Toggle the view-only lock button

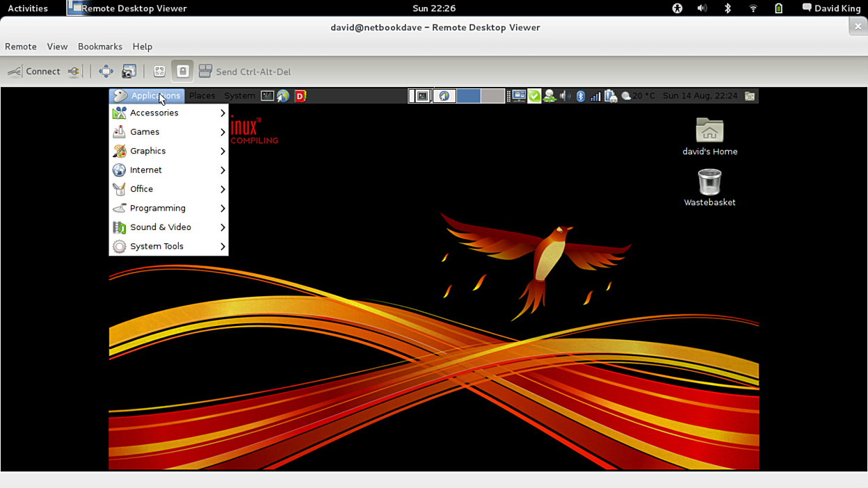coord(182,72)
